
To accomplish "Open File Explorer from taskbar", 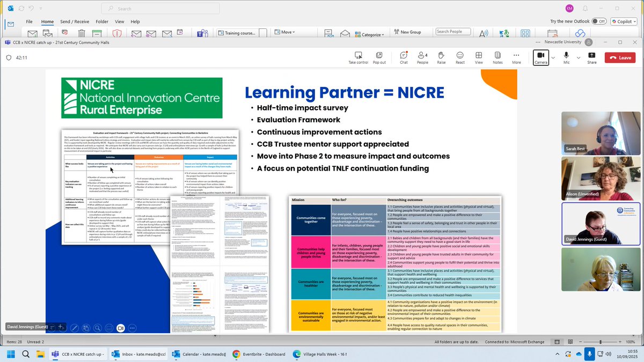I will coord(41,354).
